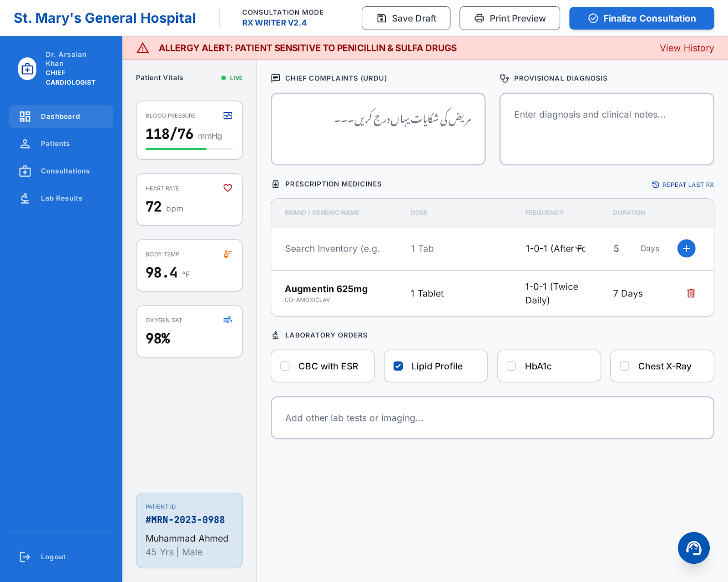
Task: Go to Patients in the sidebar
Action: pos(61,144)
